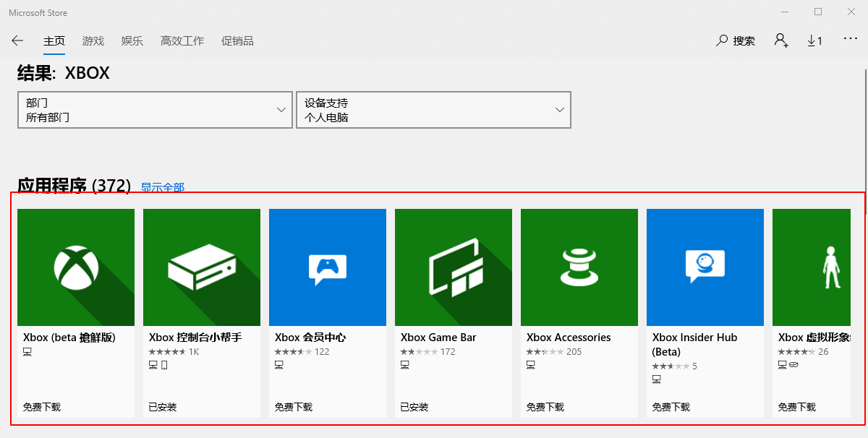The width and height of the screenshot is (868, 438).
Task: Open the 高效工作 tab
Action: tap(182, 41)
